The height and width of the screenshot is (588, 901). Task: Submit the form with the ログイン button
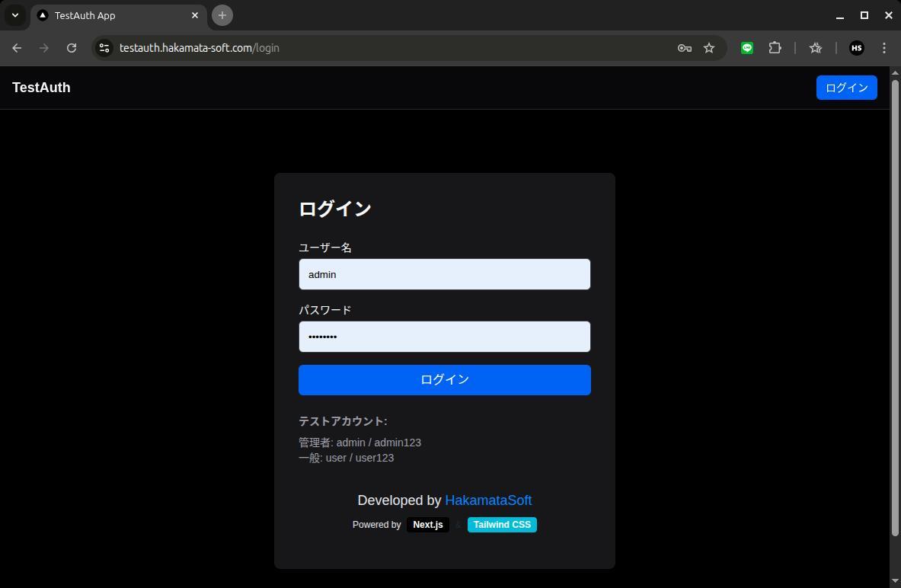pyautogui.click(x=444, y=379)
